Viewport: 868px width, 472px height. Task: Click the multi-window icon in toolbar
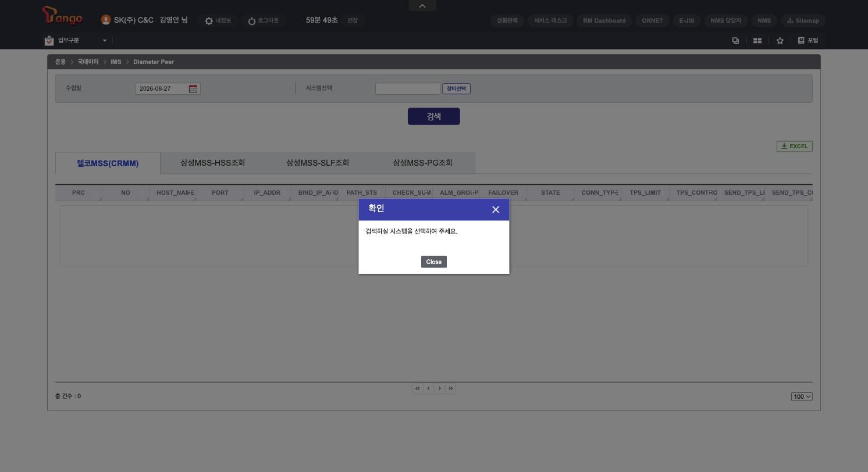(735, 41)
